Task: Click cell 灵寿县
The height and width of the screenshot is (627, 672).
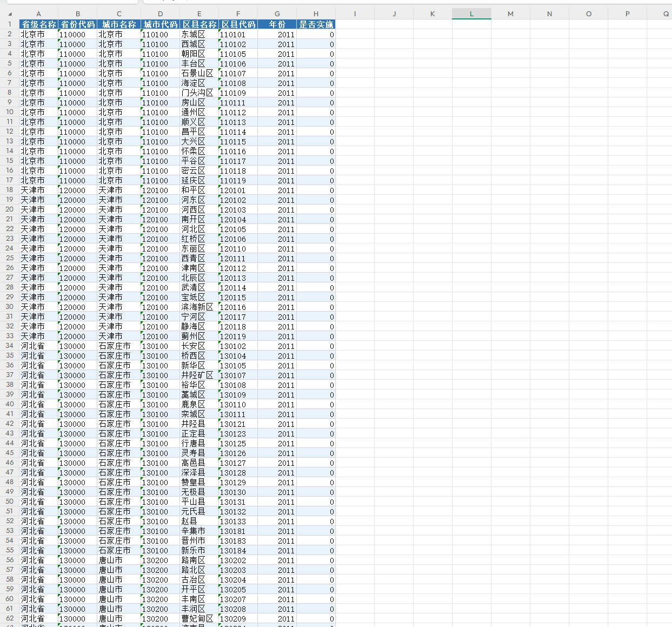Action: [x=199, y=453]
